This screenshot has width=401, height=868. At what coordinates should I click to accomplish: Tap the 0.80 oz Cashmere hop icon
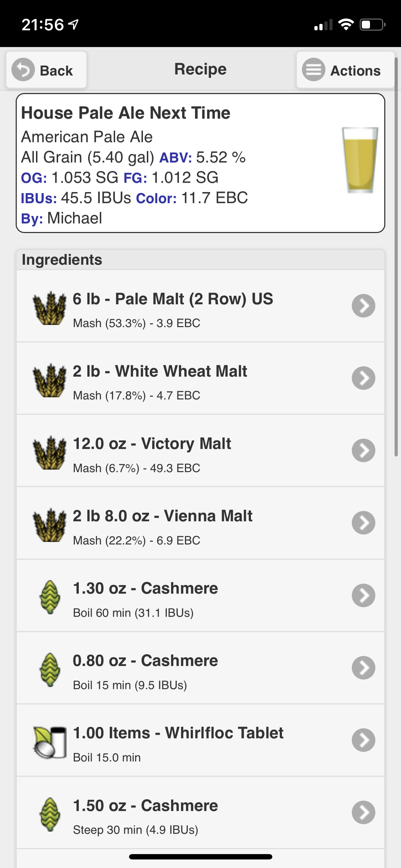tap(50, 670)
